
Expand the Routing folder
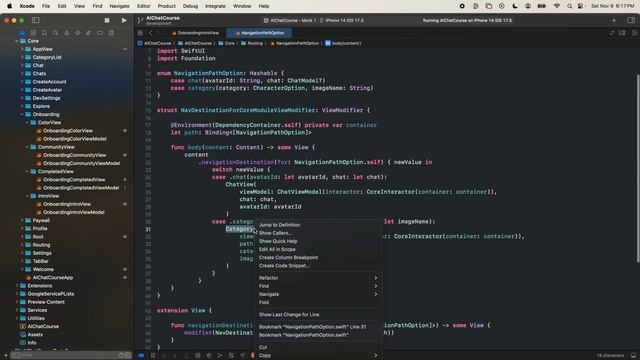(22, 245)
